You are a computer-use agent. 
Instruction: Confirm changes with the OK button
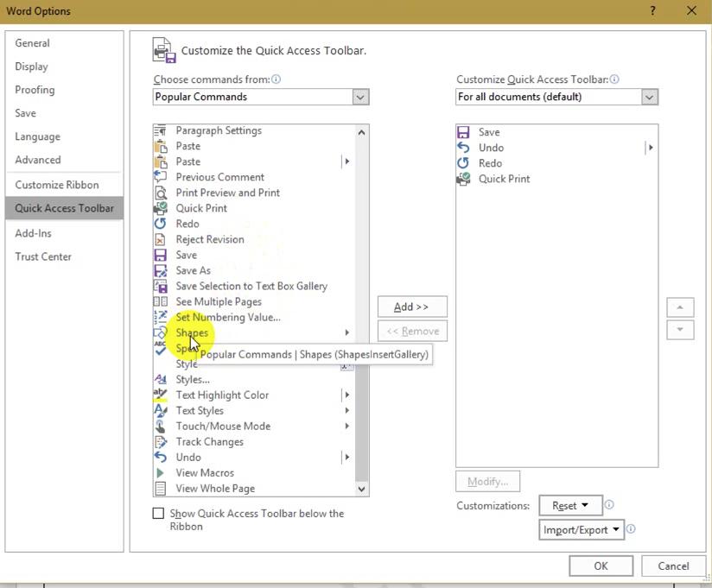point(601,566)
